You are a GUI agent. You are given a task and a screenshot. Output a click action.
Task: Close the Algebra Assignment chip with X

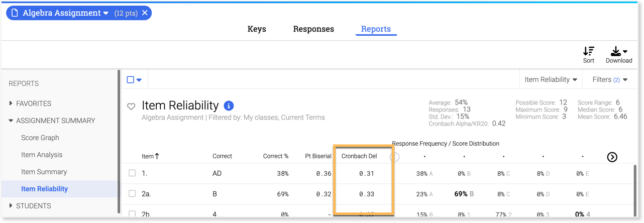tap(145, 13)
